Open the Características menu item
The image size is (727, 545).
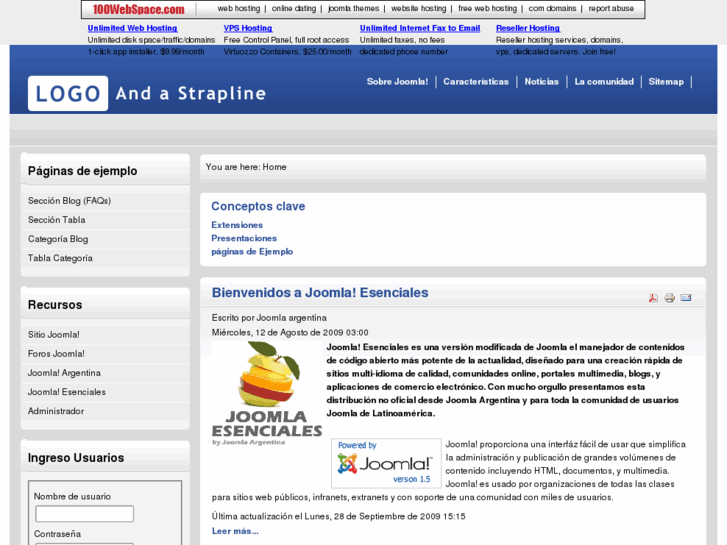tap(476, 82)
